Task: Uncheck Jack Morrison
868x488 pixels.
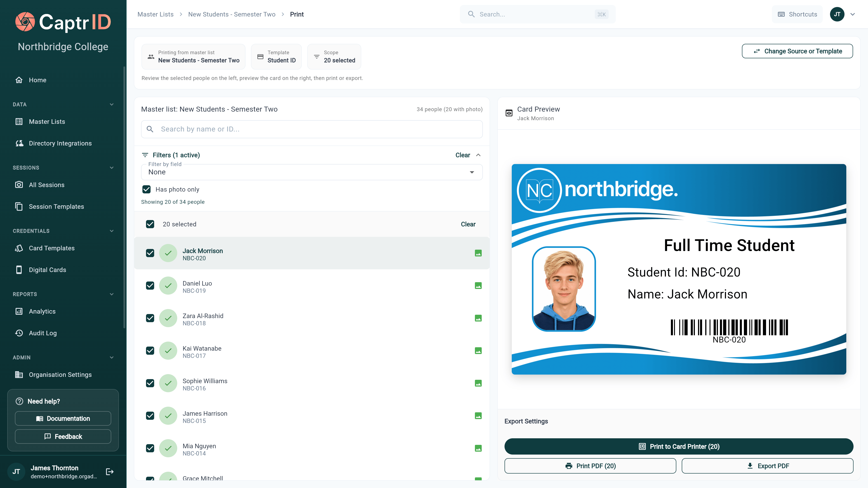Action: click(x=150, y=253)
